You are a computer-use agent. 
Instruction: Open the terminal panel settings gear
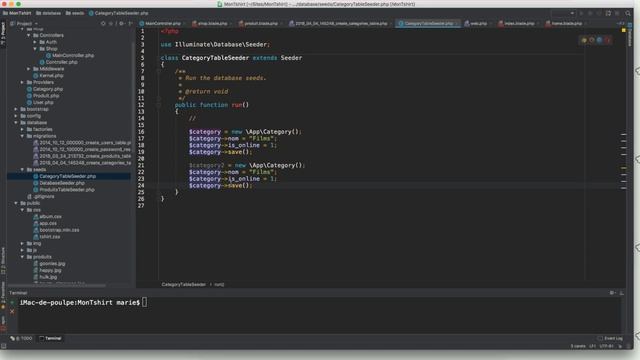pos(612,293)
